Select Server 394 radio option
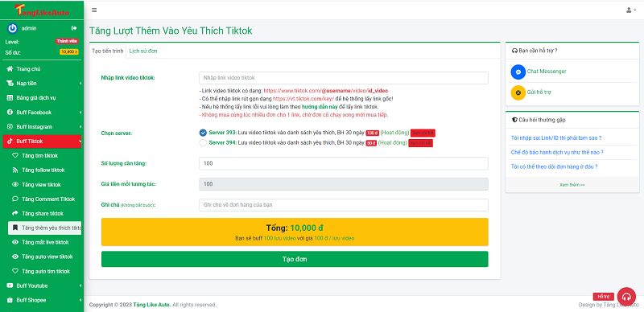Viewport: 644px width, 312px height. pos(203,143)
